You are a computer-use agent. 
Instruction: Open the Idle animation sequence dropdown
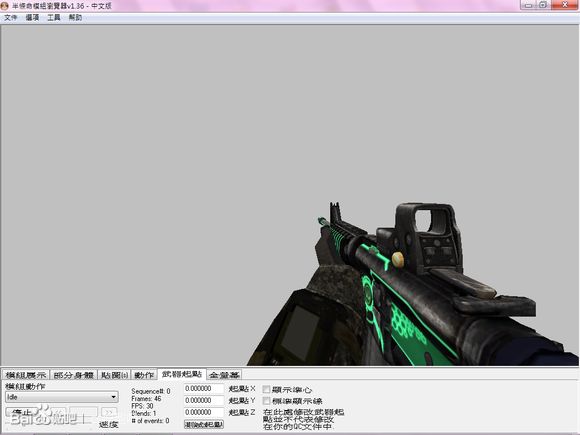(62, 397)
